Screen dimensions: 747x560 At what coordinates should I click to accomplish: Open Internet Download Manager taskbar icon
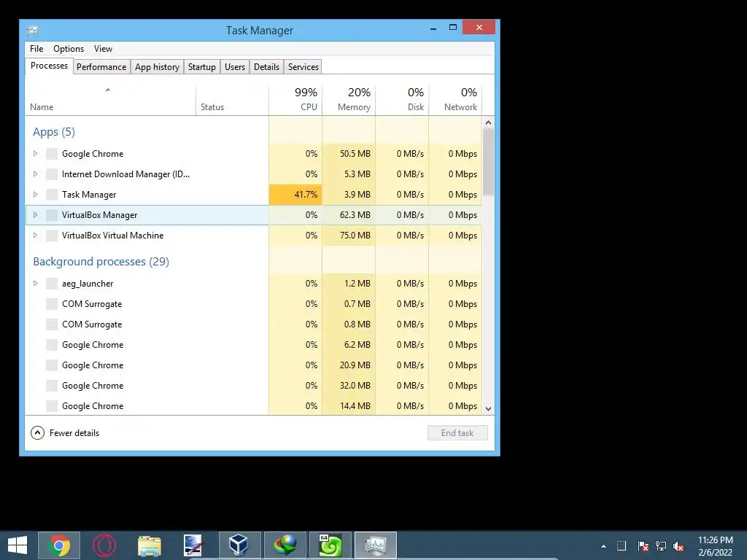tap(285, 545)
